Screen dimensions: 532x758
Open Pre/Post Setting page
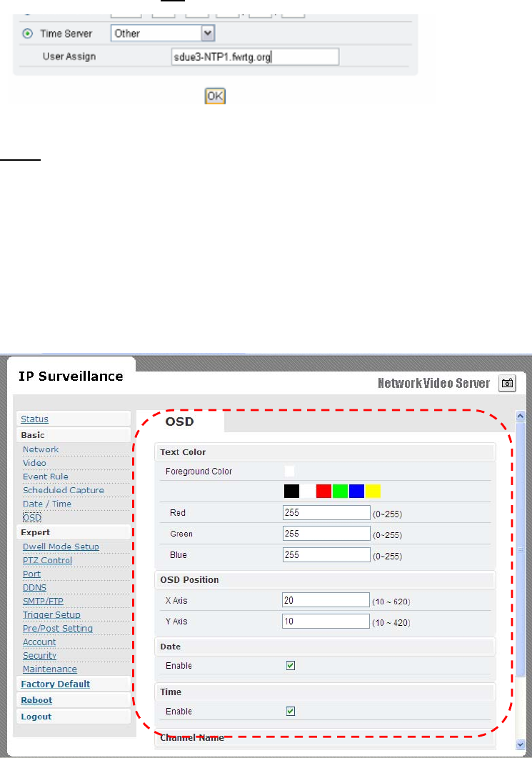point(58,629)
